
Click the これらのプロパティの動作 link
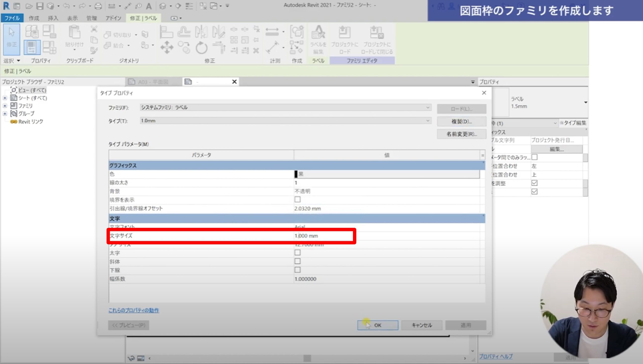click(134, 310)
